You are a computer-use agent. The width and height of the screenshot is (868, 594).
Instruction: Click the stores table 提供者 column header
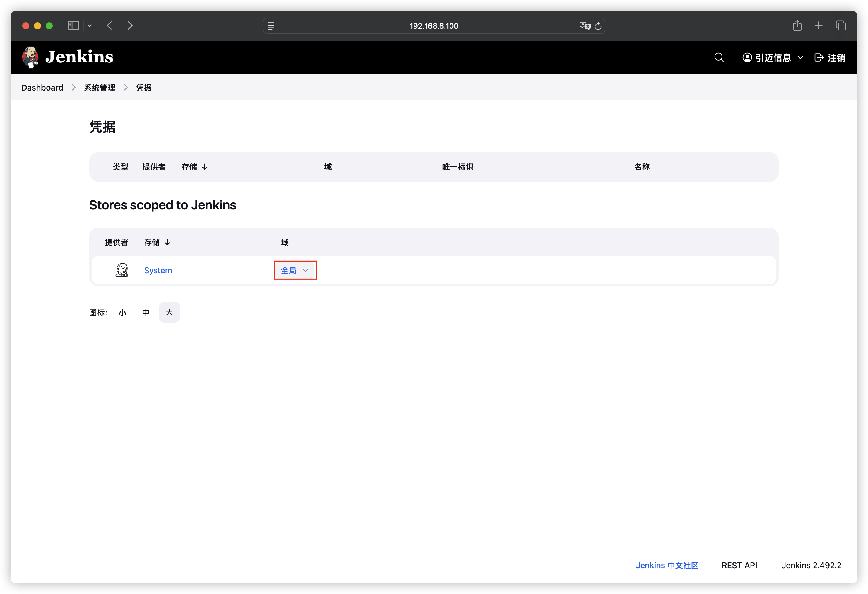117,243
